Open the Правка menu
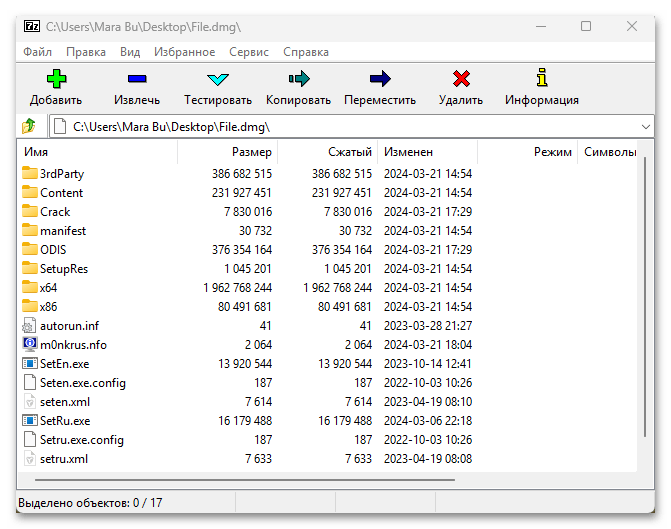Viewport: 671px width, 529px height. point(86,52)
